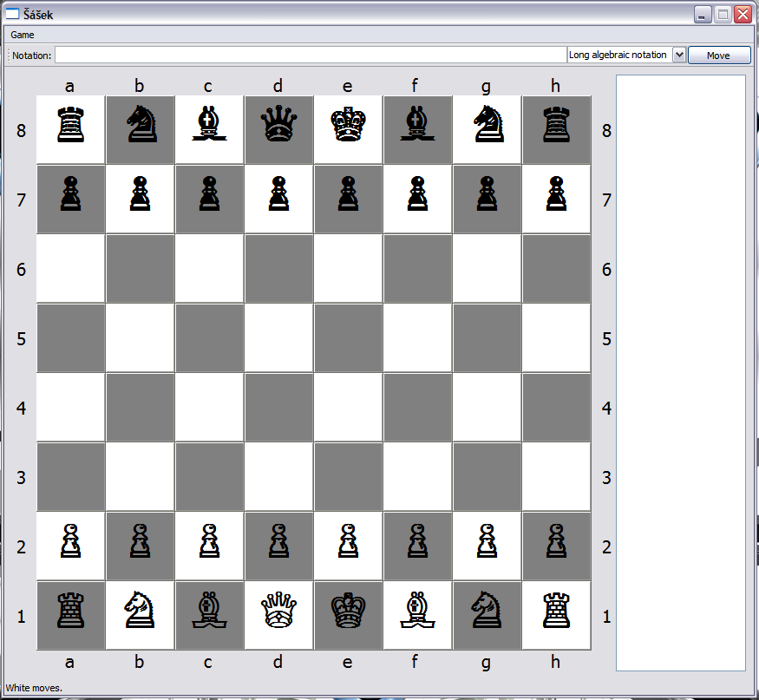The height and width of the screenshot is (700, 759).
Task: Select the white bishop on f1
Action: click(418, 610)
